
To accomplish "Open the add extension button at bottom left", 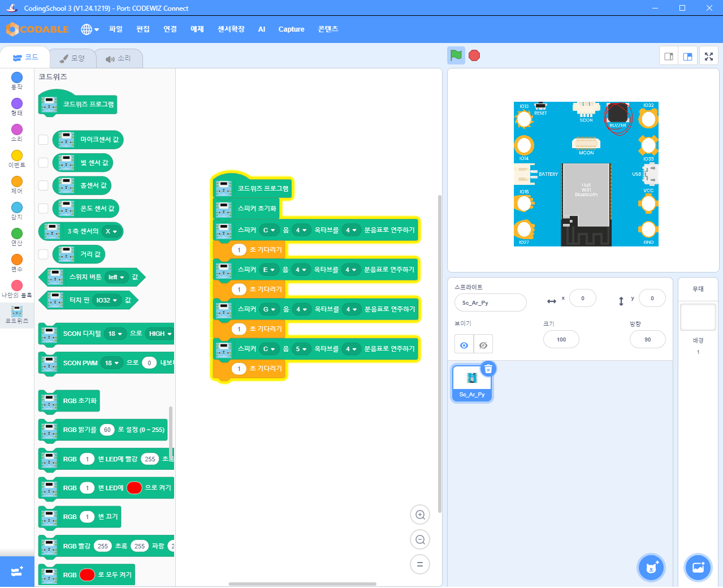I will click(17, 572).
